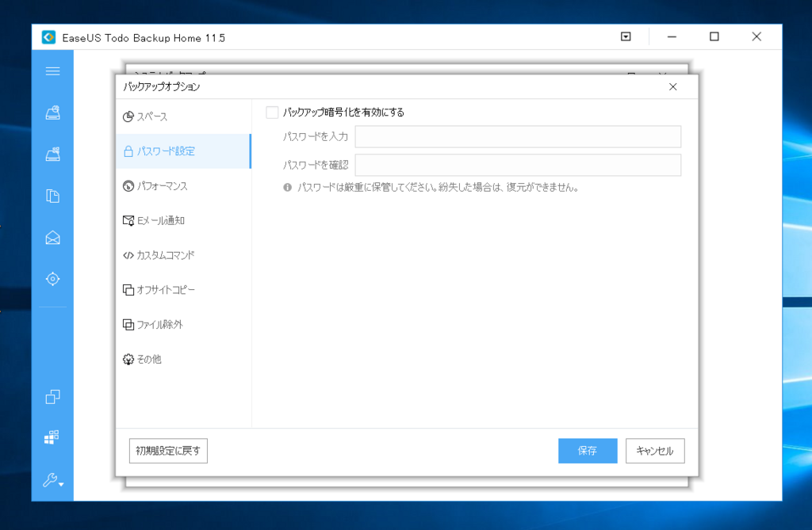Click the キャンセル button
Screen dimensions: 812x530
click(x=655, y=451)
